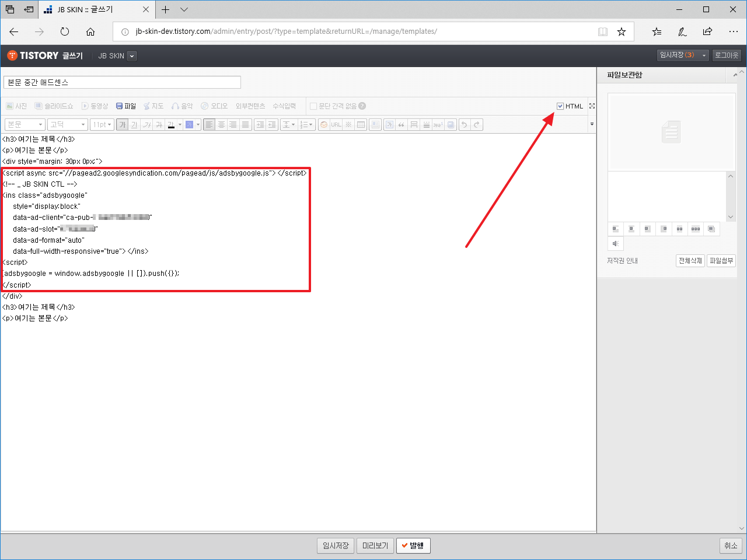
Task: Toggle underline text formatting
Action: tap(134, 124)
